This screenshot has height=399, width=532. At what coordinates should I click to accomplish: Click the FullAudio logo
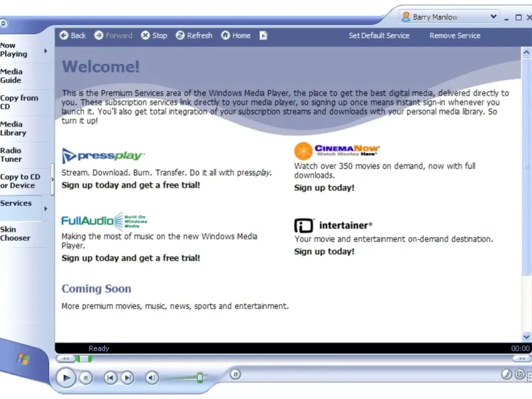point(104,221)
